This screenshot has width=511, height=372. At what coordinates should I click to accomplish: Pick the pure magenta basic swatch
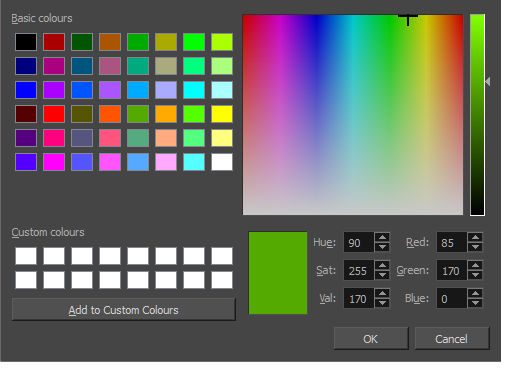tap(54, 162)
